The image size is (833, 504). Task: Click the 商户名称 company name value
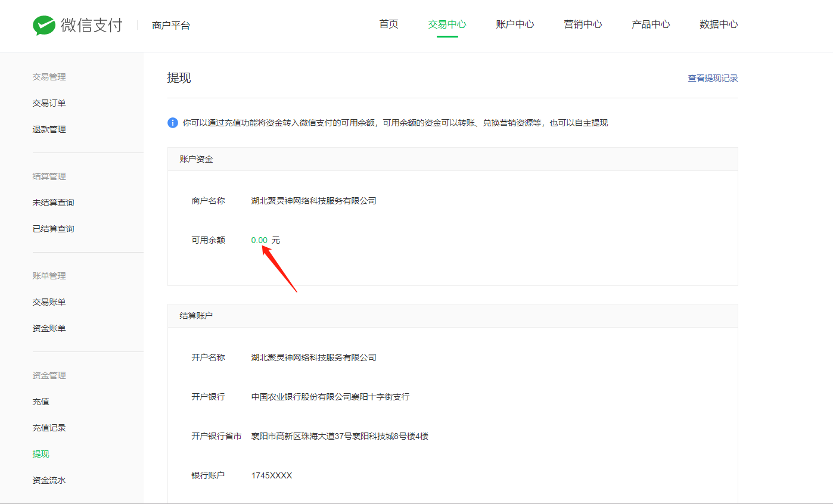(313, 201)
